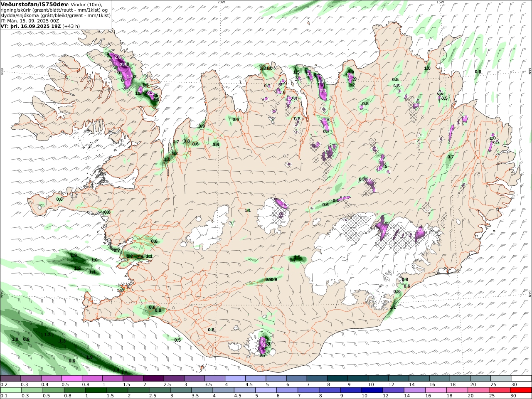Click upper legend swatch starting at 0.2
The height and width of the screenshot is (399, 532).
pyautogui.click(x=11, y=378)
